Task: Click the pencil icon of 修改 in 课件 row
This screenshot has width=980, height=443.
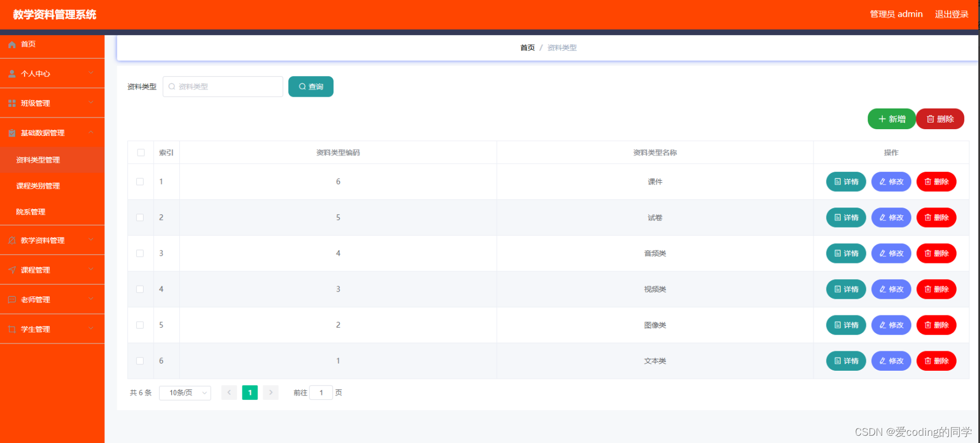Action: 883,182
